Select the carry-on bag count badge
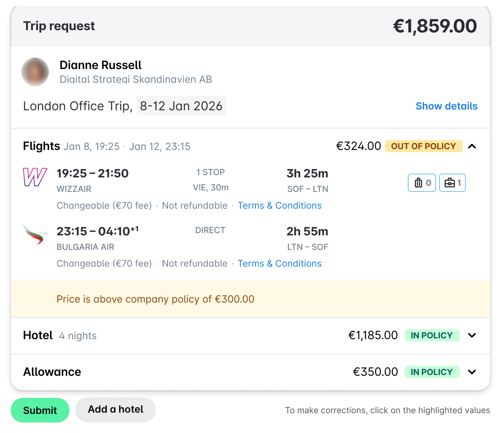 [452, 183]
